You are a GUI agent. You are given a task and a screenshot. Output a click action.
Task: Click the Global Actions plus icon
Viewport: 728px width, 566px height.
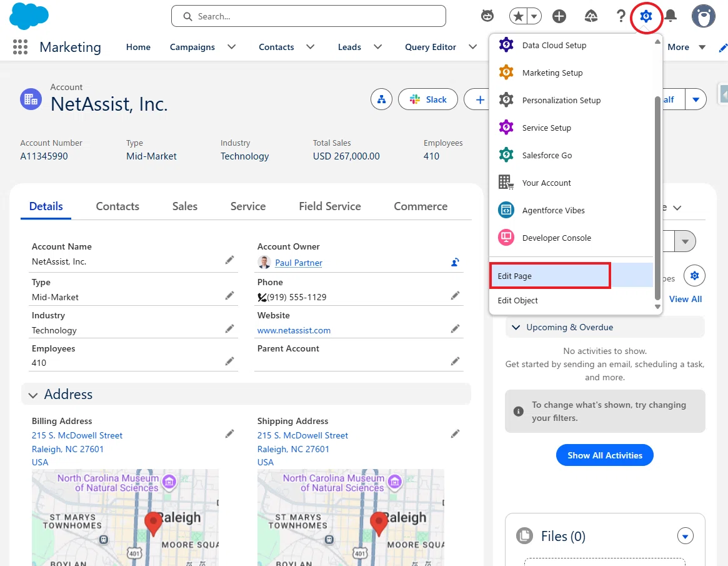[559, 16]
